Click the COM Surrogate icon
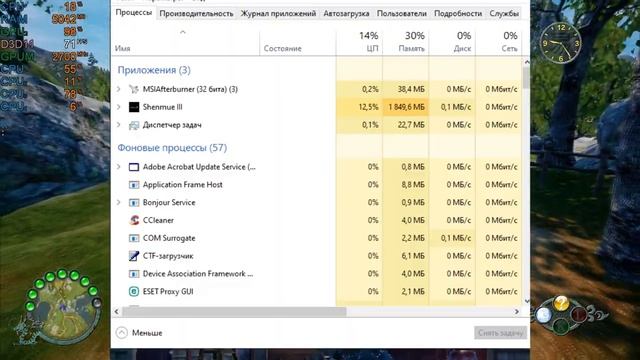Image resolution: width=640 pixels, height=360 pixels. coord(134,238)
